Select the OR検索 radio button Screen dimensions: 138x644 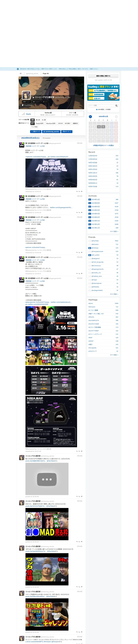coord(105,109)
